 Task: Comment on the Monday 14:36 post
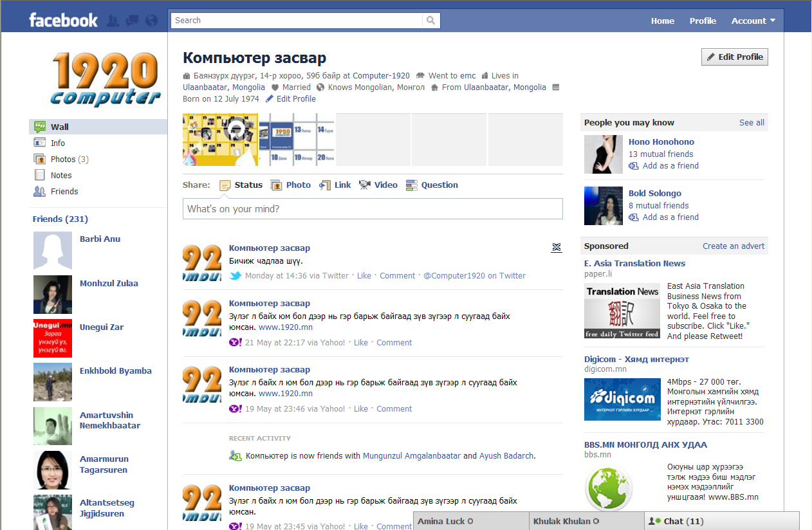pyautogui.click(x=398, y=276)
